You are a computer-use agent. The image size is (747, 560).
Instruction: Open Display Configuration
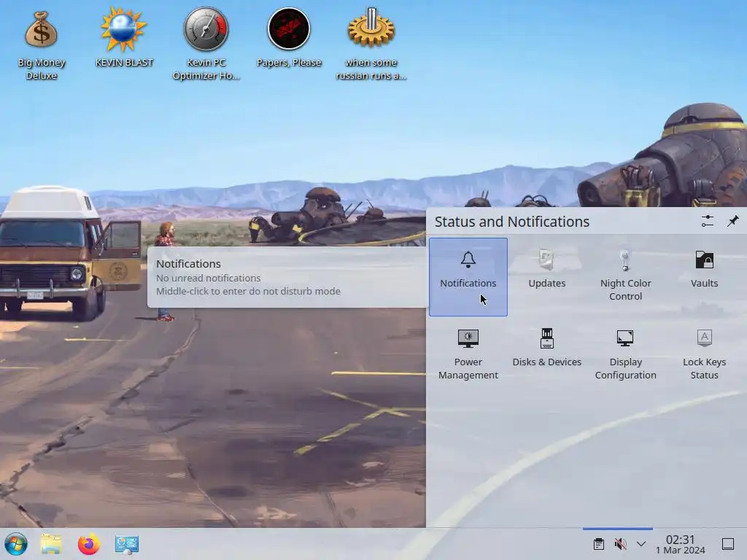(625, 354)
